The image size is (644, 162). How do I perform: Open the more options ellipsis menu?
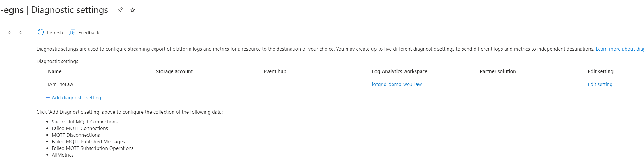(145, 10)
